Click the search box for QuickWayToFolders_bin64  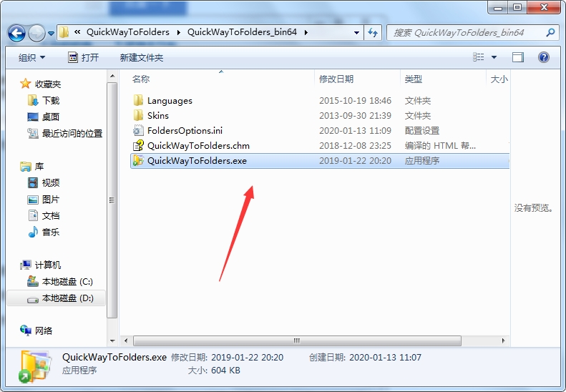(467, 33)
